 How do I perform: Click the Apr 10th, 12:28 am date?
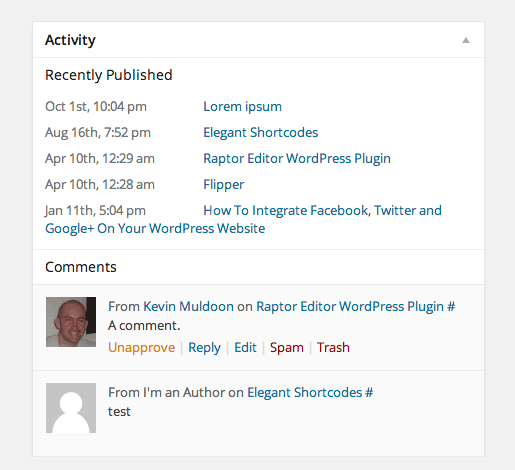(100, 185)
